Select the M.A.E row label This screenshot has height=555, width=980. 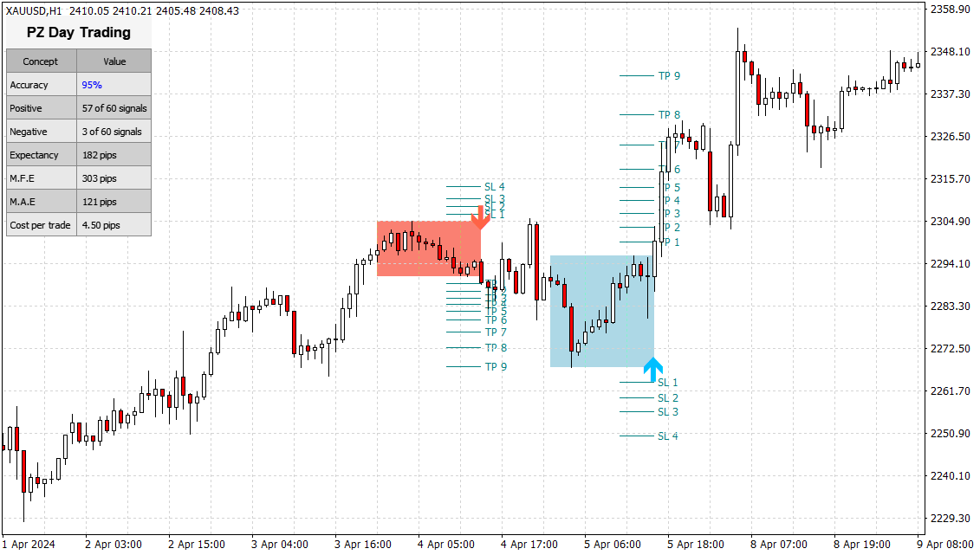pyautogui.click(x=23, y=202)
